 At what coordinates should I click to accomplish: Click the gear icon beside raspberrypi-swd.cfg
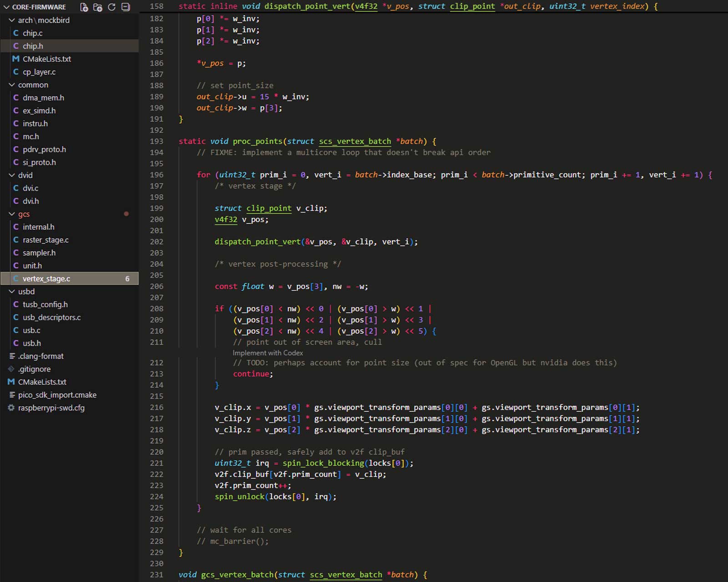tap(11, 408)
